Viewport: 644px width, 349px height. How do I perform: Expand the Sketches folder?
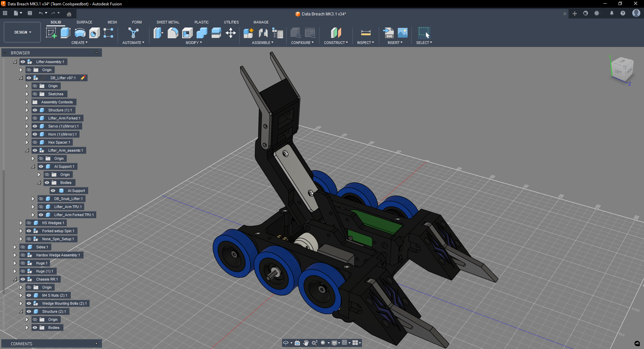coord(27,94)
